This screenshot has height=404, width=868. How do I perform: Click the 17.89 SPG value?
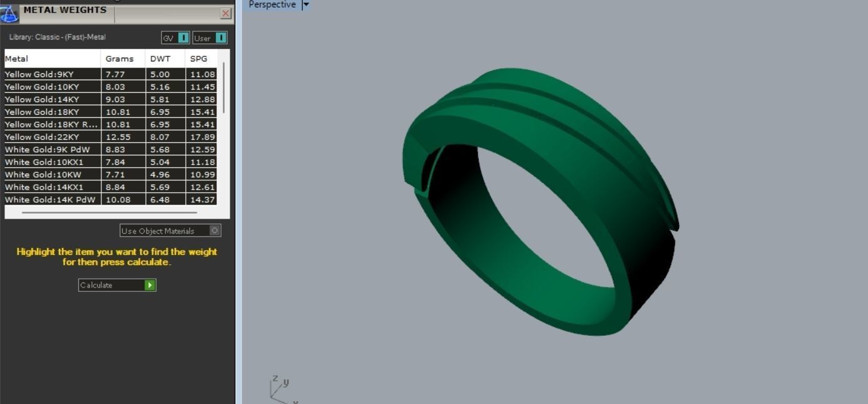coord(203,137)
